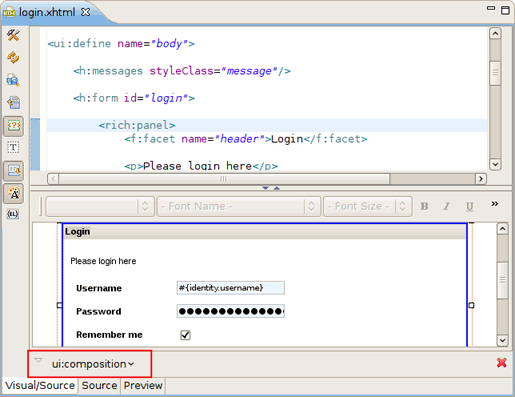Select the Login panel header
This screenshot has height=397, width=515.
265,231
